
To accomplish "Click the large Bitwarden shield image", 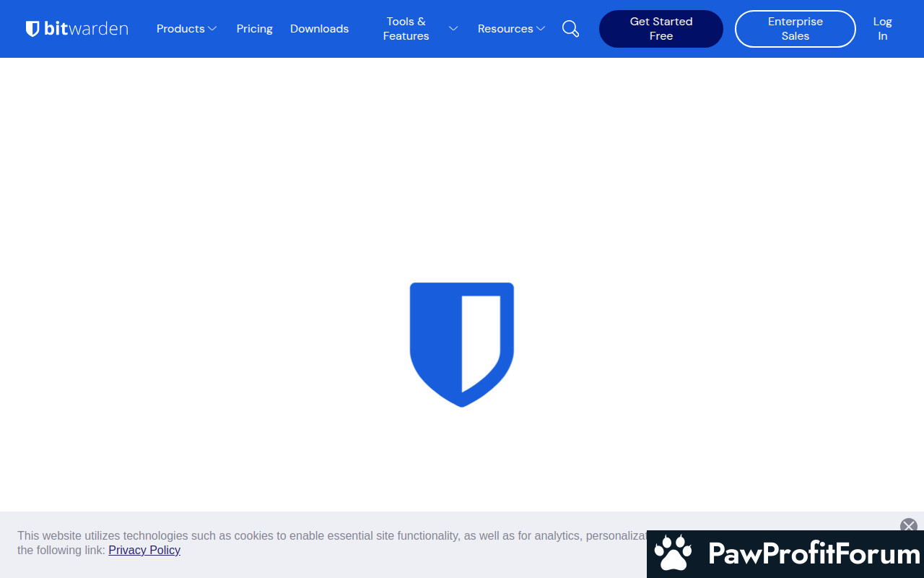I will (x=462, y=345).
